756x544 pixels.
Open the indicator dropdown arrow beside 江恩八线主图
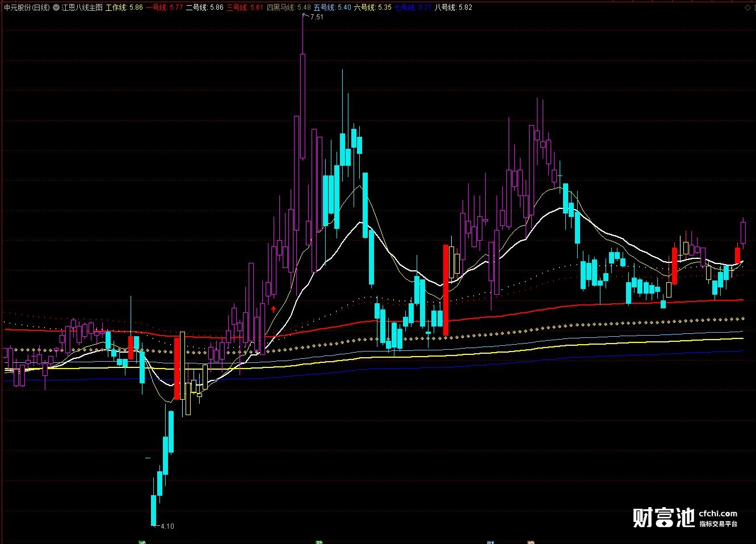(56, 8)
